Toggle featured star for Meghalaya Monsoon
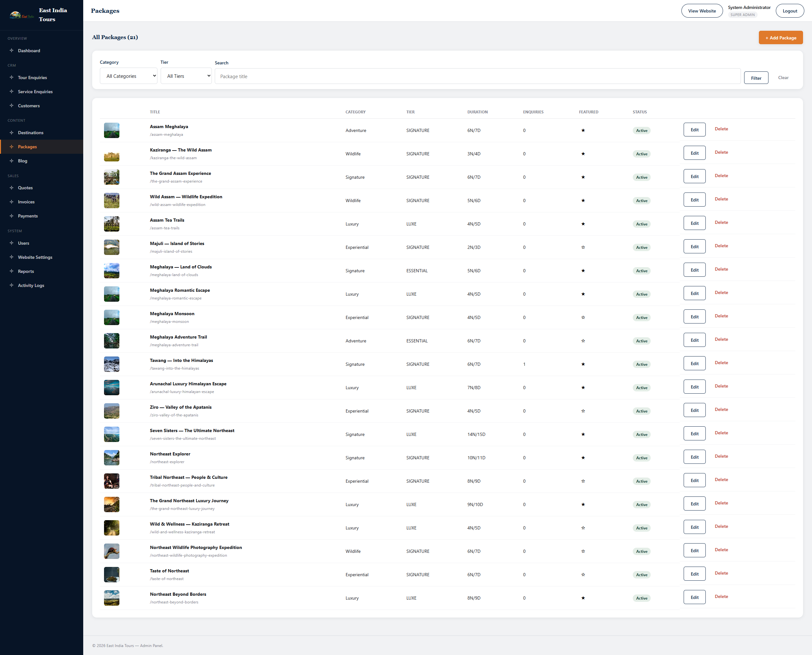This screenshot has width=812, height=655. (583, 317)
